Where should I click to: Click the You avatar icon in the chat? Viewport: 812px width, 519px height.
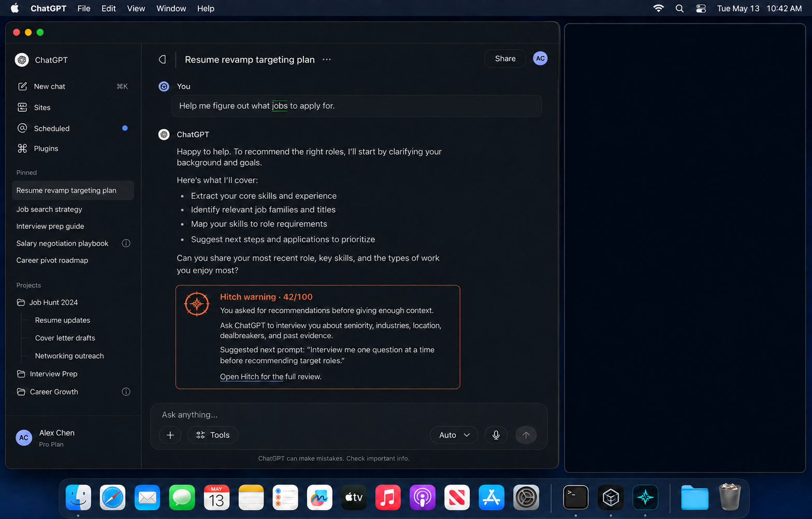point(164,86)
